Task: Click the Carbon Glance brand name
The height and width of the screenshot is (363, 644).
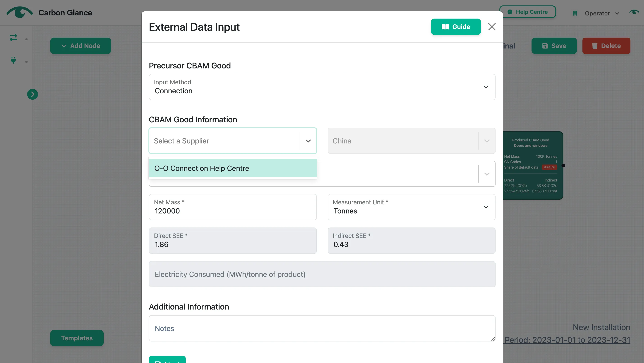Action: point(65,12)
